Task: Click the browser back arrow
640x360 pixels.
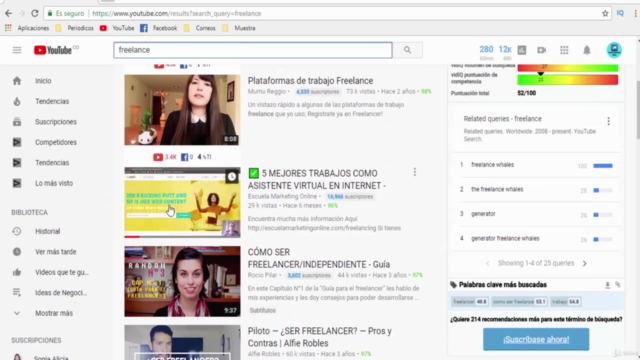Action: pyautogui.click(x=8, y=13)
